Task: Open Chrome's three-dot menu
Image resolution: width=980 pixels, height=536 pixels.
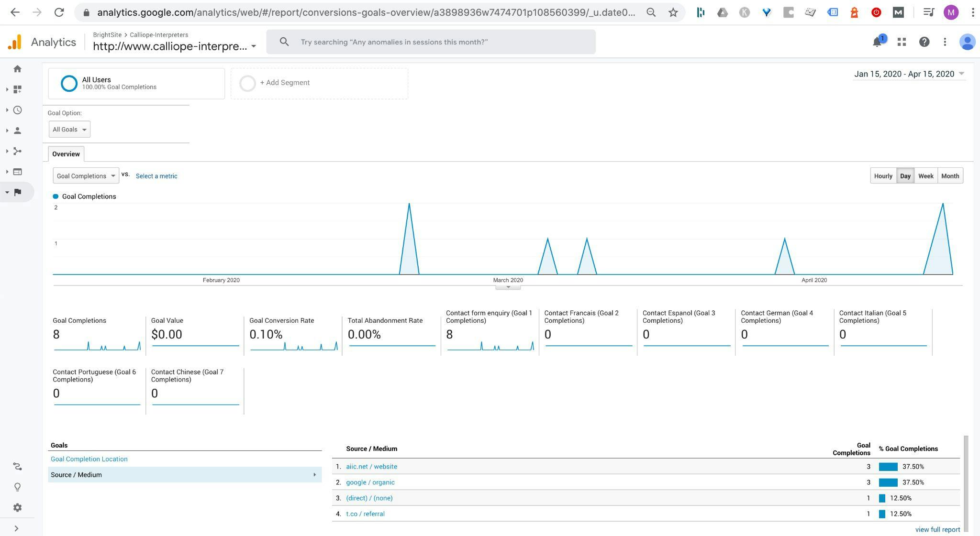Action: click(973, 12)
